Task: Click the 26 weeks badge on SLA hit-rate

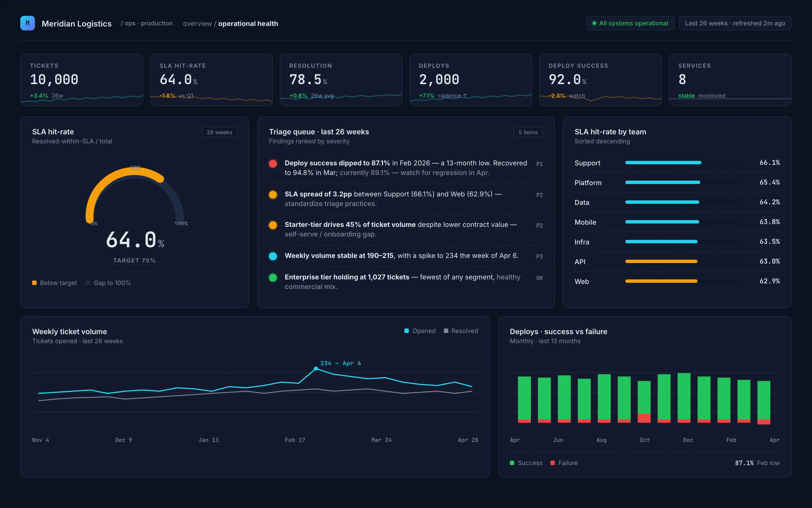Action: point(219,132)
